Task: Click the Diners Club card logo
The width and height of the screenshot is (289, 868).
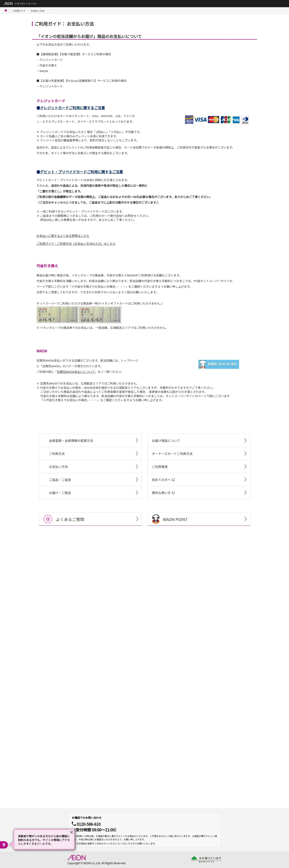Action: (245, 120)
